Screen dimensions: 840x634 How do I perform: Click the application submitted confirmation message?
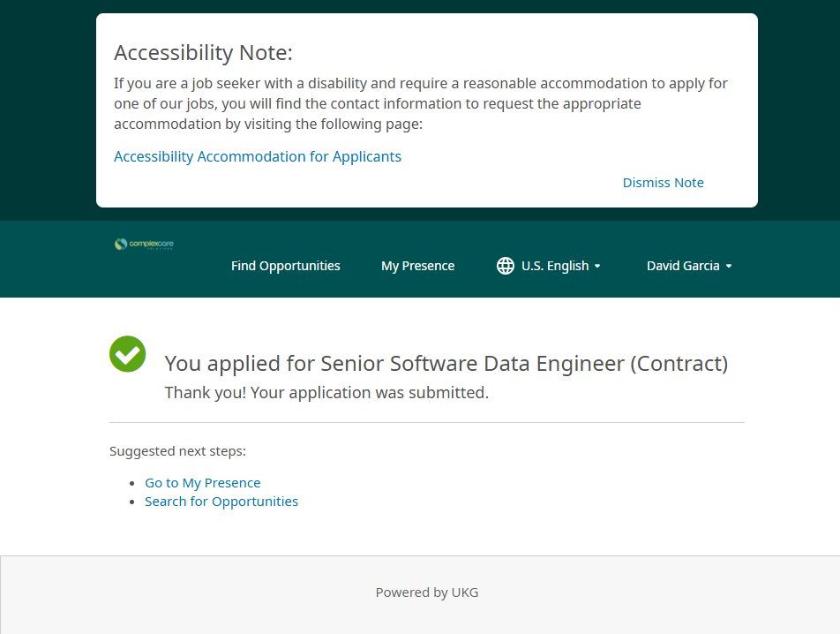[326, 392]
